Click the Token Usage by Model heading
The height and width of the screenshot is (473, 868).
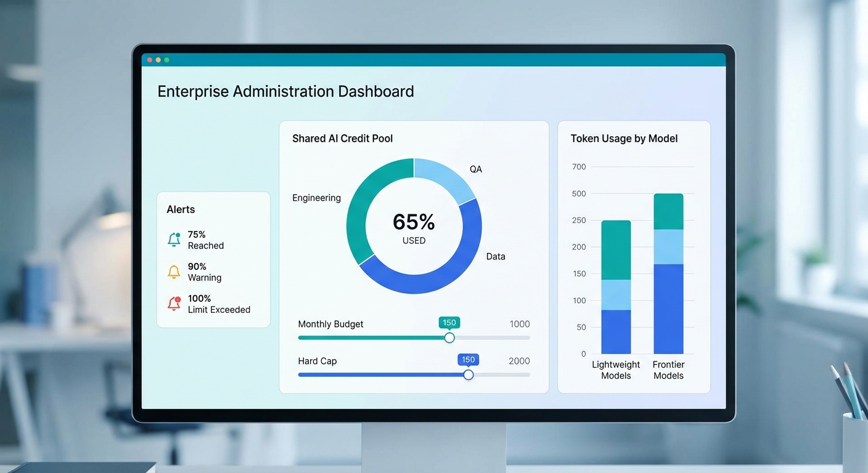pyautogui.click(x=624, y=139)
